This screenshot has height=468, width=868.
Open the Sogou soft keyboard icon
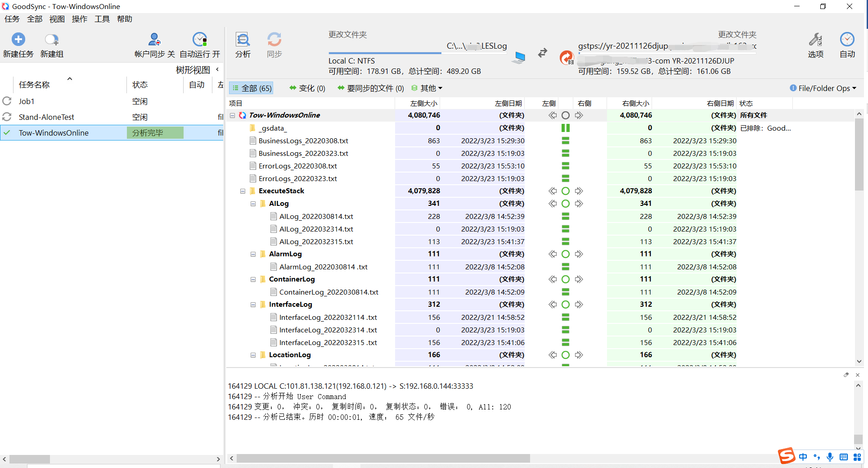pyautogui.click(x=844, y=457)
